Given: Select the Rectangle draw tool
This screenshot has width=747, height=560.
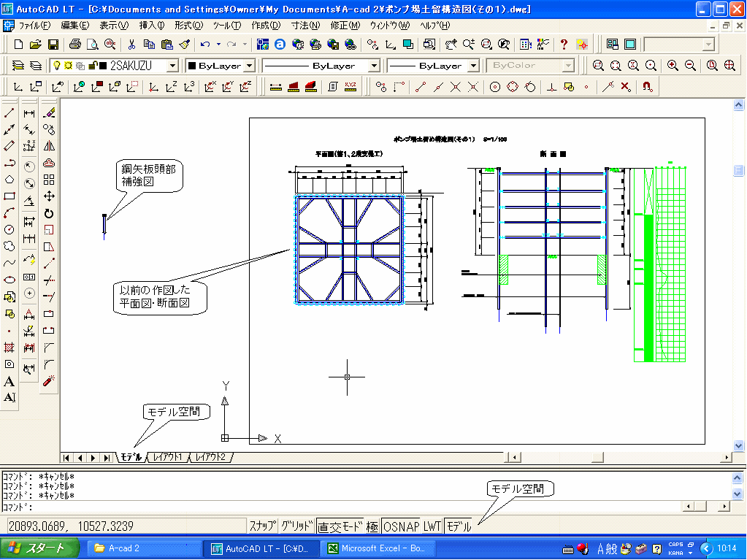Looking at the screenshot, I should coord(9,196).
